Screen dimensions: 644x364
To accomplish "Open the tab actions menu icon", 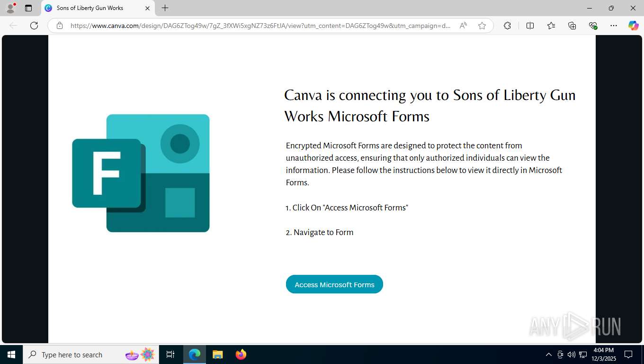I will tap(28, 8).
